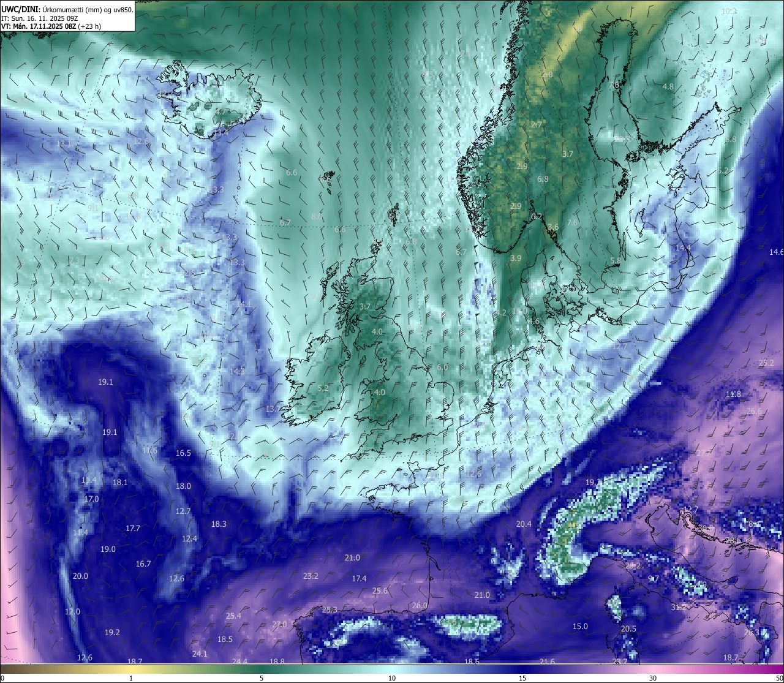
Task: Click the '14.1' map value
Action: pos(244,304)
